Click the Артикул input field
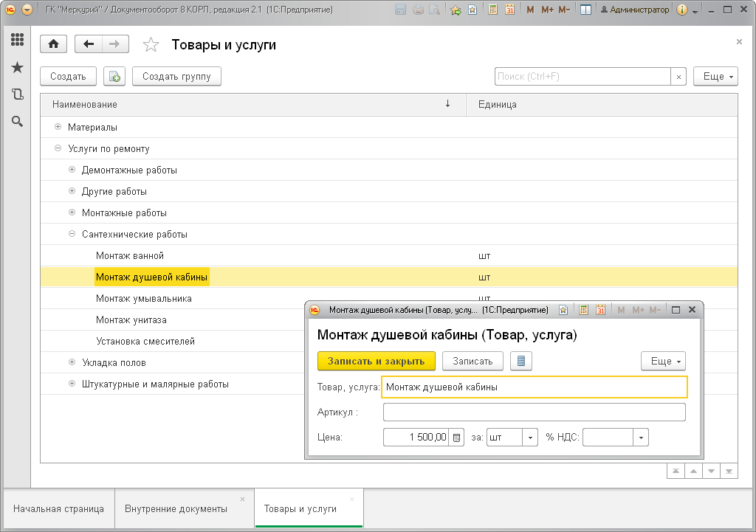The image size is (756, 532). [x=535, y=412]
